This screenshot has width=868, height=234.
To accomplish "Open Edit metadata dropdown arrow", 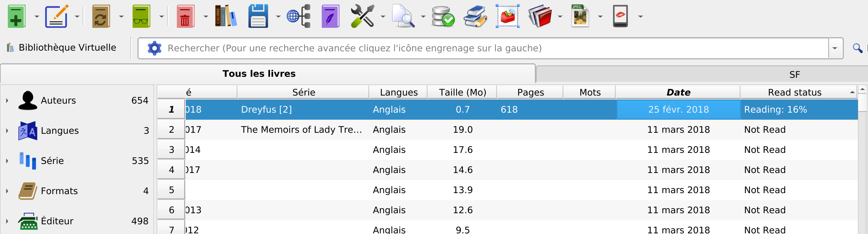I will (x=77, y=16).
